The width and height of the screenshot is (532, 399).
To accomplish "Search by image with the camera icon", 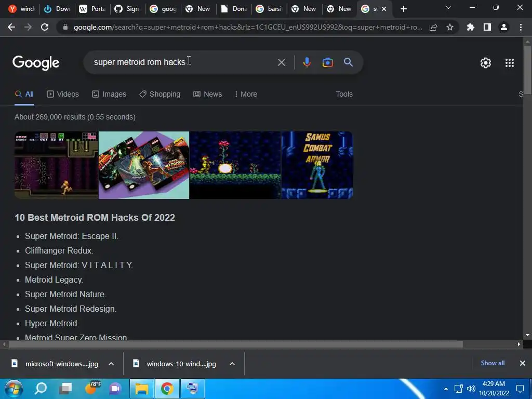I will click(x=328, y=62).
